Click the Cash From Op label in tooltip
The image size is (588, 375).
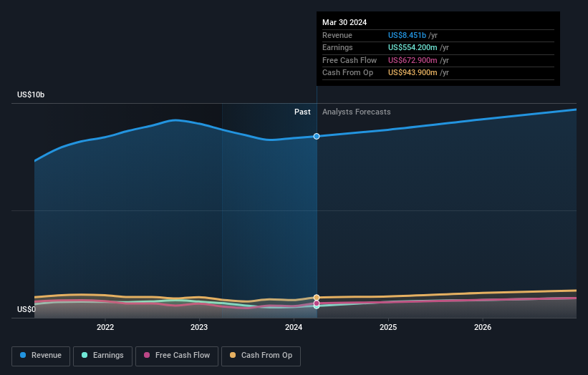(x=347, y=73)
